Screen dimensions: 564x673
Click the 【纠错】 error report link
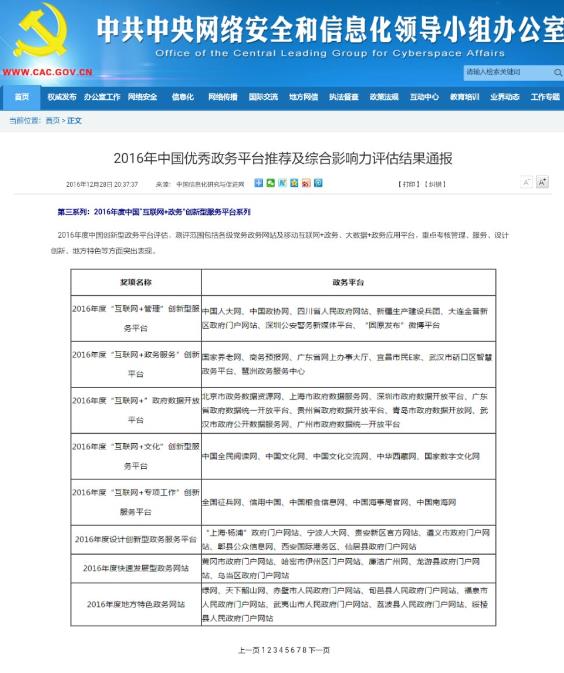[435, 184]
